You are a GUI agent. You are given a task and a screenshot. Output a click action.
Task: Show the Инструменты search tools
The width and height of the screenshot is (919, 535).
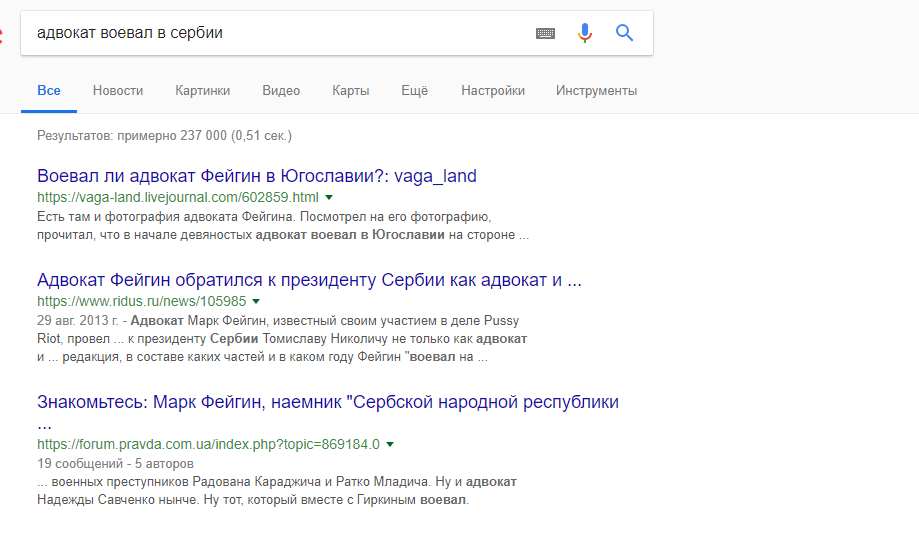pos(596,91)
